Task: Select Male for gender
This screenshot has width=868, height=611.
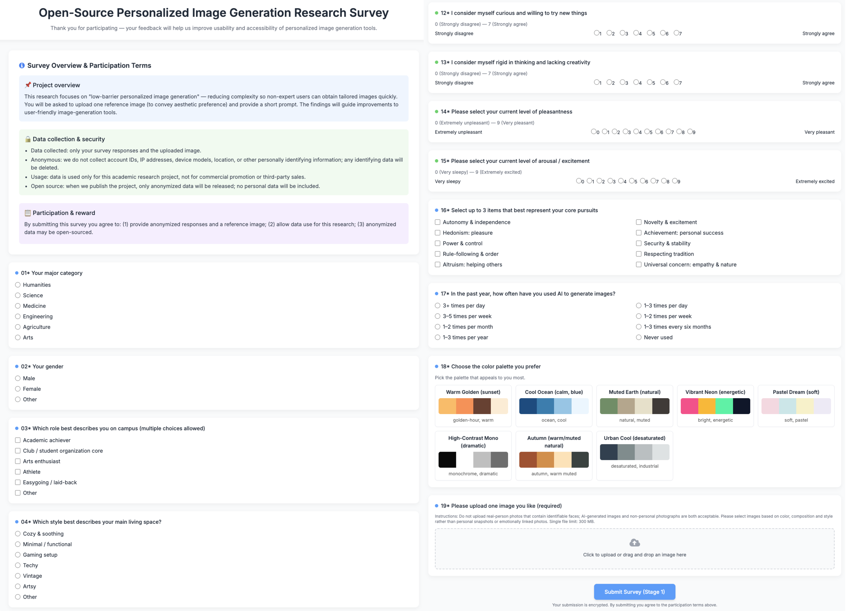Action: tap(18, 378)
